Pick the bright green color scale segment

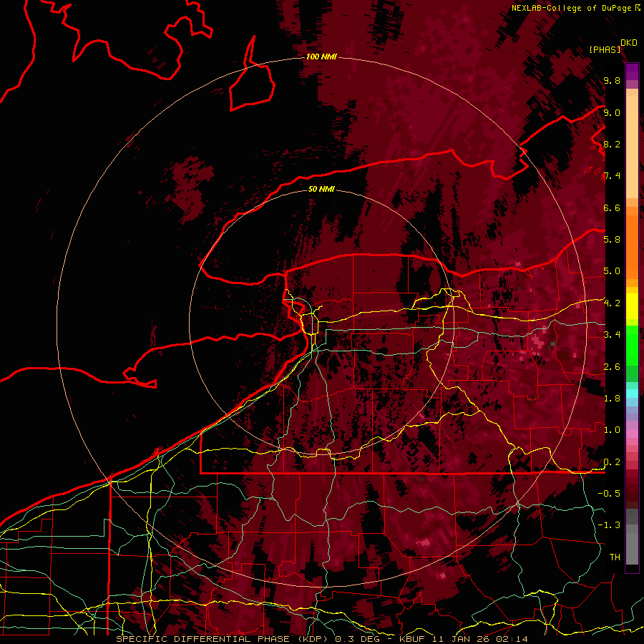(632, 345)
